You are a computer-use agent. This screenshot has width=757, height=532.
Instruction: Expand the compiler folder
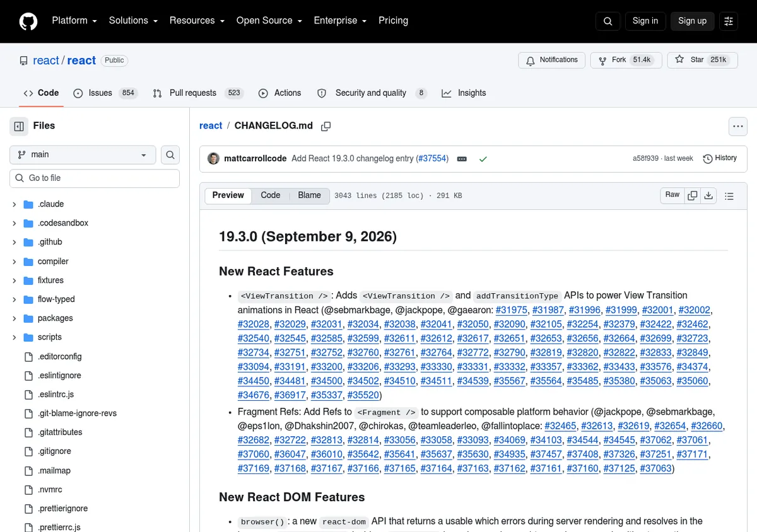coord(14,261)
